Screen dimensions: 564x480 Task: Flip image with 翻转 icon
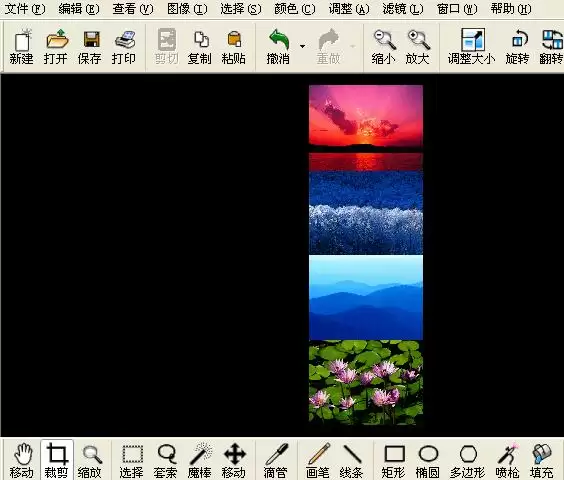[551, 47]
